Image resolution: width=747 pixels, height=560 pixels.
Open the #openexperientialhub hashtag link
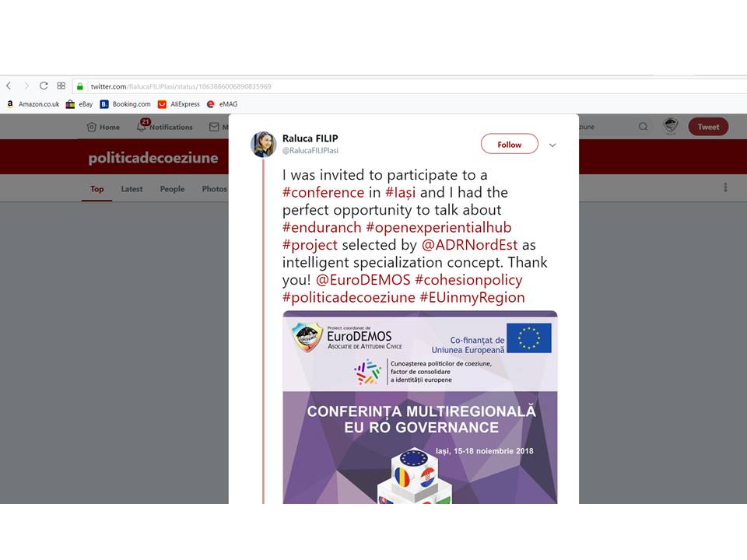click(x=439, y=228)
